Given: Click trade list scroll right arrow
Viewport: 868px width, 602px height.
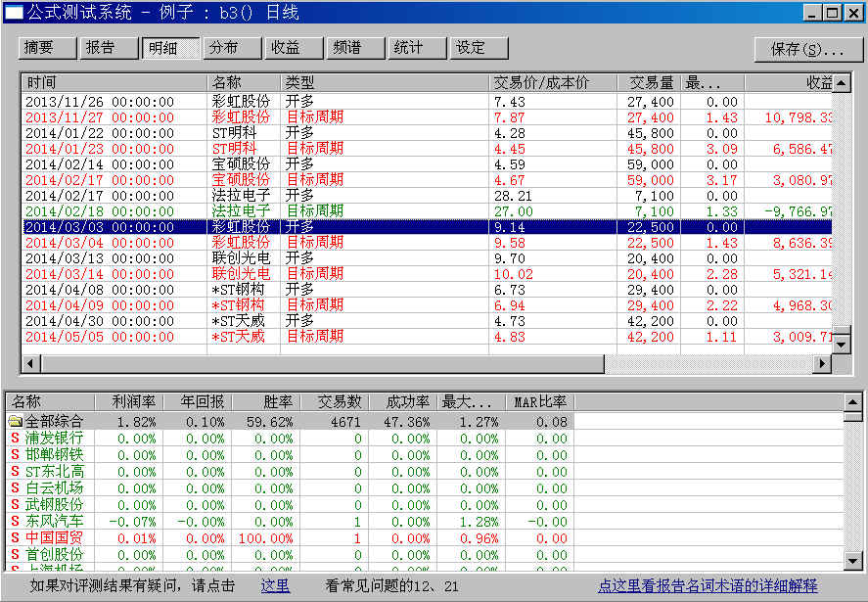Looking at the screenshot, I should [823, 363].
